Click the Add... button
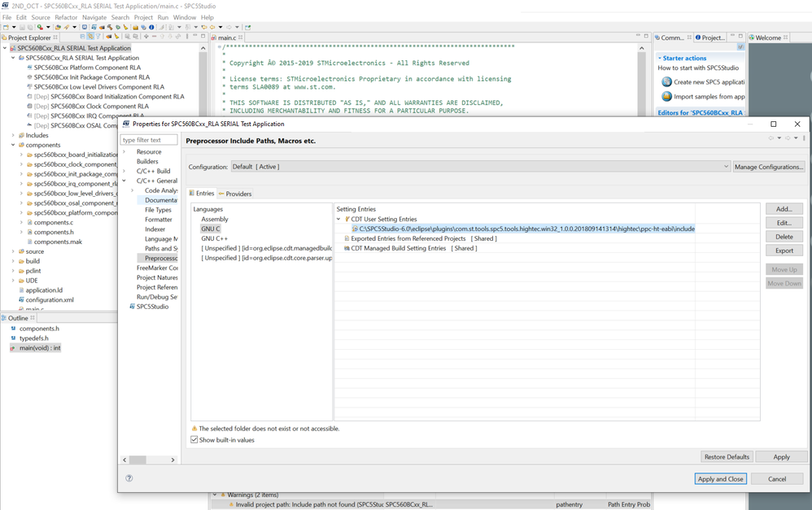The height and width of the screenshot is (510, 812). coord(784,209)
